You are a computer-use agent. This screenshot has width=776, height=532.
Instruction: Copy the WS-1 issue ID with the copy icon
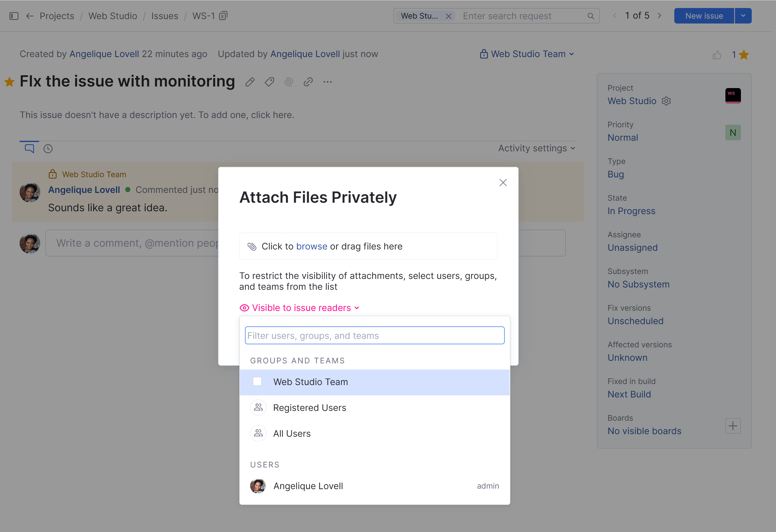223,15
